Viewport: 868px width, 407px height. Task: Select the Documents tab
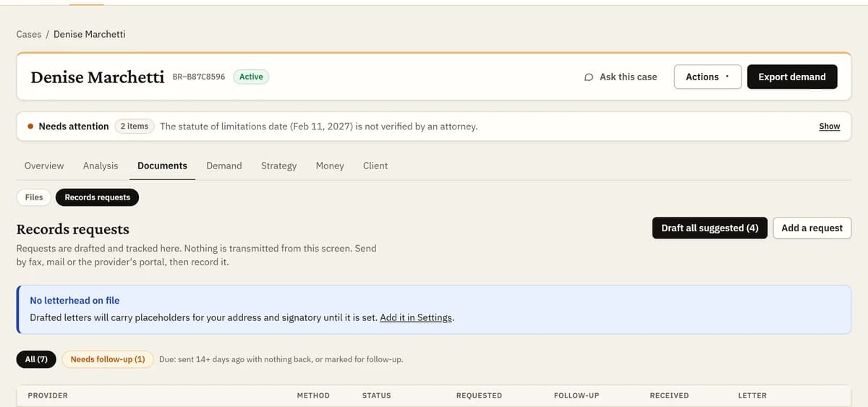click(162, 166)
